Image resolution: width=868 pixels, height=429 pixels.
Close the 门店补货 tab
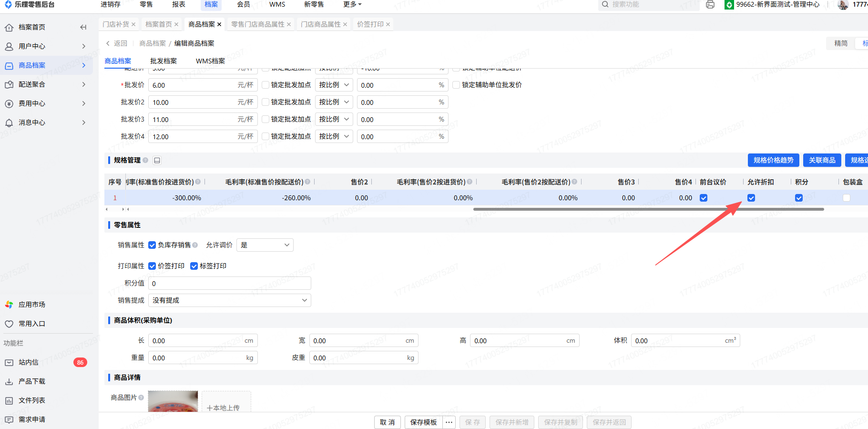[133, 24]
